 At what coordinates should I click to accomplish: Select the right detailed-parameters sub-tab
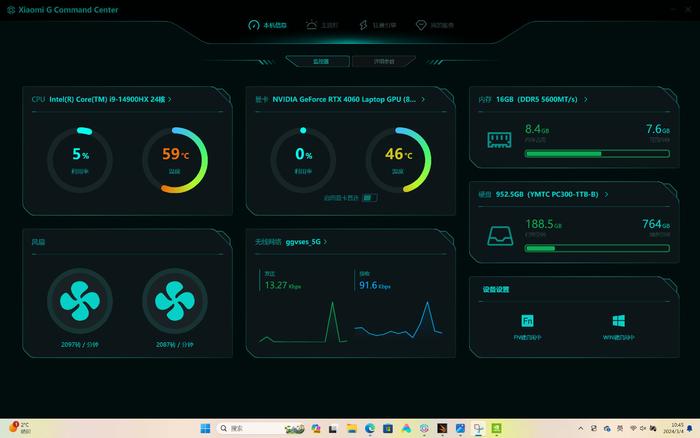[x=383, y=61]
